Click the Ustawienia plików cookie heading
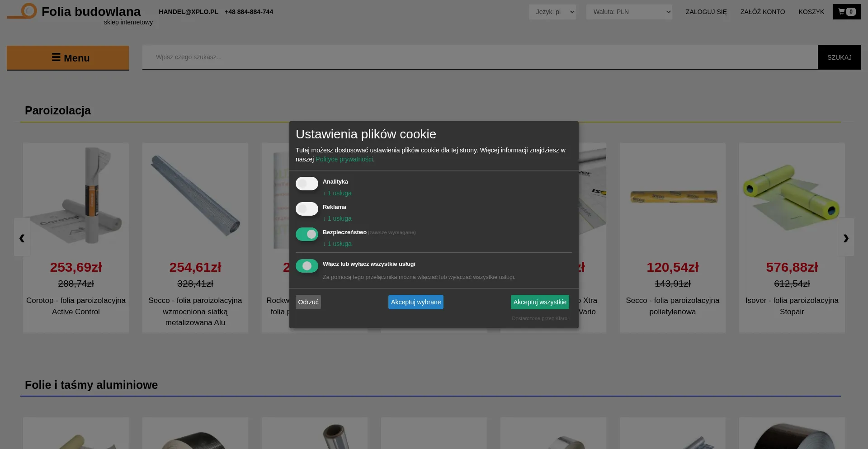The image size is (868, 449). tap(366, 134)
